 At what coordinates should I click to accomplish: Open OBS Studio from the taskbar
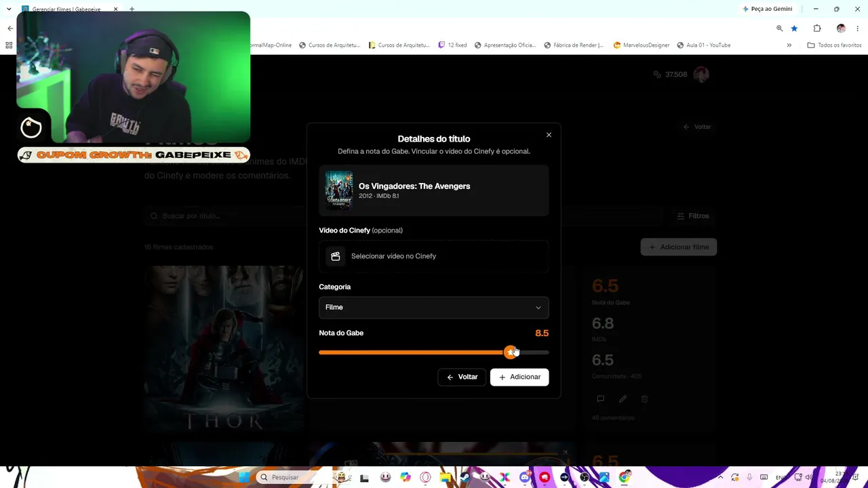click(585, 477)
